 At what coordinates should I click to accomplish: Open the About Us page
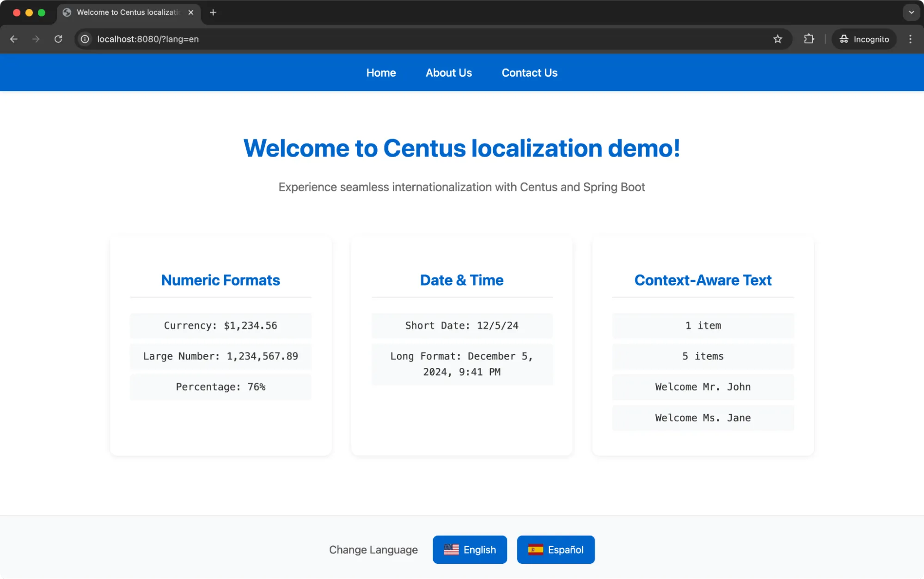pos(448,73)
